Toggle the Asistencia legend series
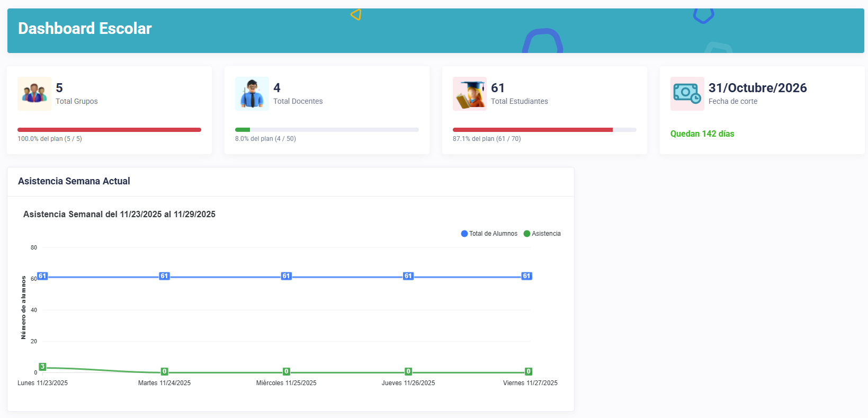Screen dimensions: 868x418 pyautogui.click(x=542, y=234)
